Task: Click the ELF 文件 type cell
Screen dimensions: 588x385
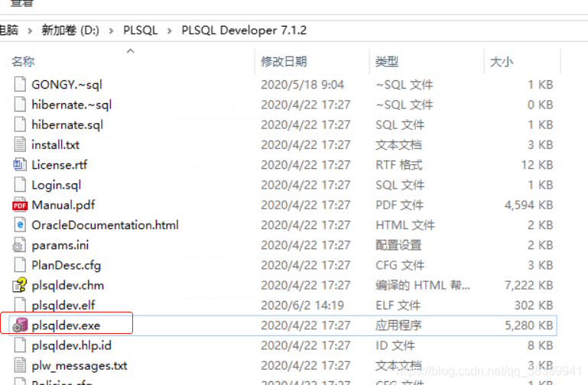Action: [x=398, y=306]
